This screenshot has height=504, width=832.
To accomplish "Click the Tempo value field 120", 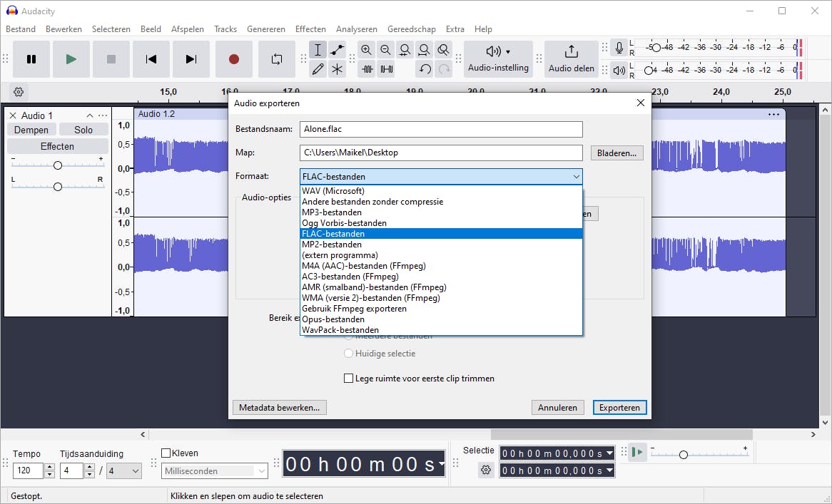I will 29,470.
